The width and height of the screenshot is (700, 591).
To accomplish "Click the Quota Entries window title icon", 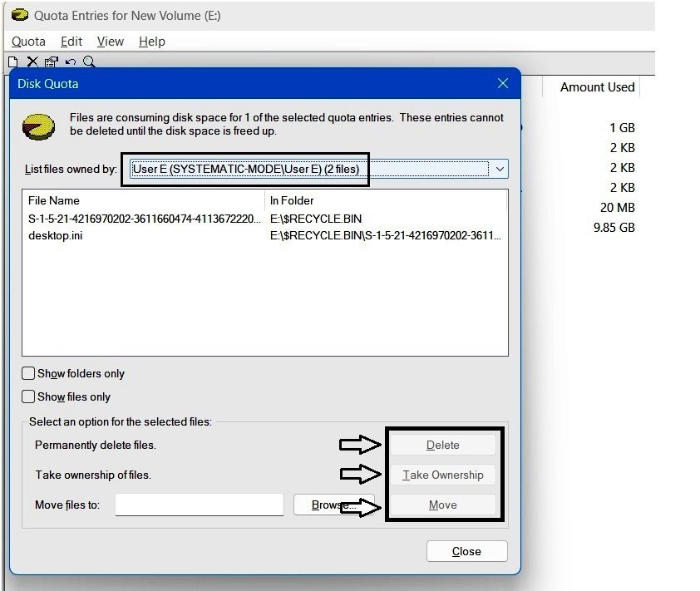I will click(20, 15).
